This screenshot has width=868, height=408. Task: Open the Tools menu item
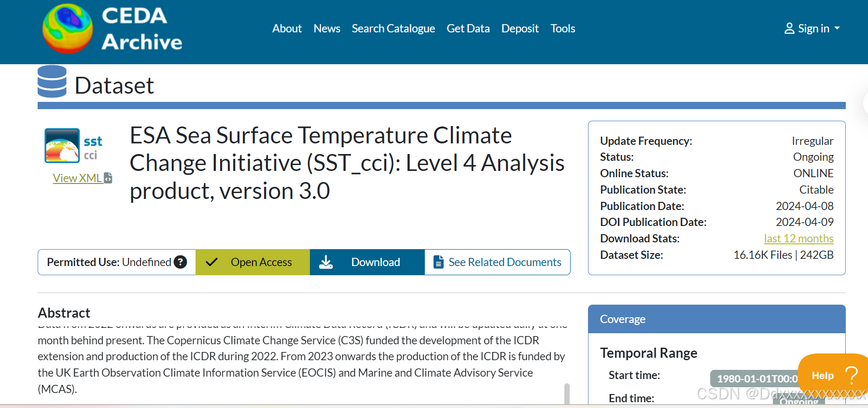[563, 28]
